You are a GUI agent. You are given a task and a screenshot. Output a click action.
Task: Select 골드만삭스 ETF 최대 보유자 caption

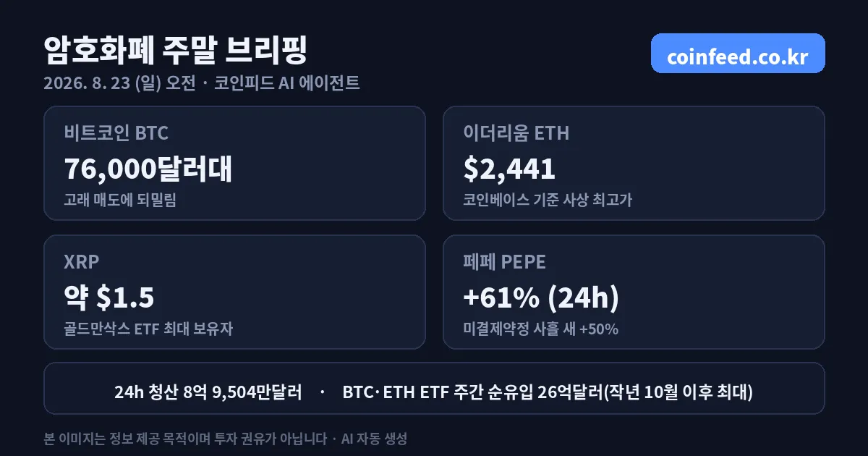148,329
